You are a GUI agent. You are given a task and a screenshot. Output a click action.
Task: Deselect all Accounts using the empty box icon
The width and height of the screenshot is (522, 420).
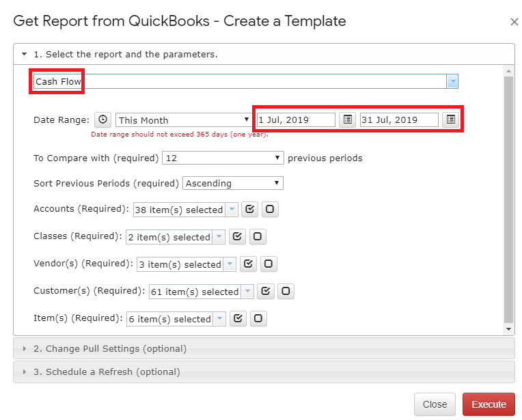click(x=270, y=210)
